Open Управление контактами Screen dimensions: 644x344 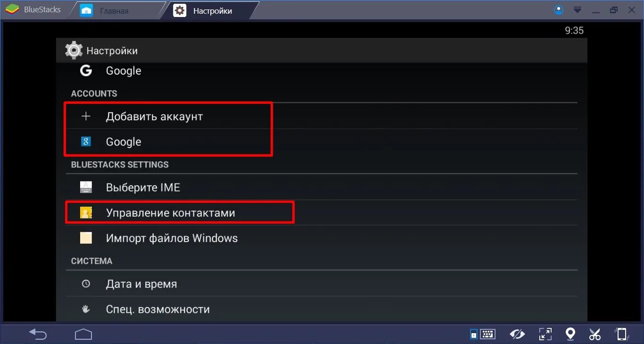322,213
